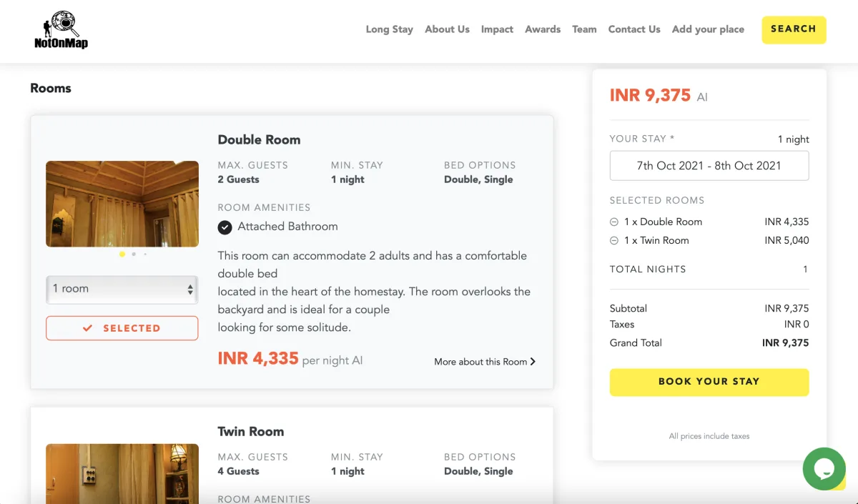The height and width of the screenshot is (504, 858).
Task: Select the first yellow carousel dot
Action: pyautogui.click(x=122, y=254)
